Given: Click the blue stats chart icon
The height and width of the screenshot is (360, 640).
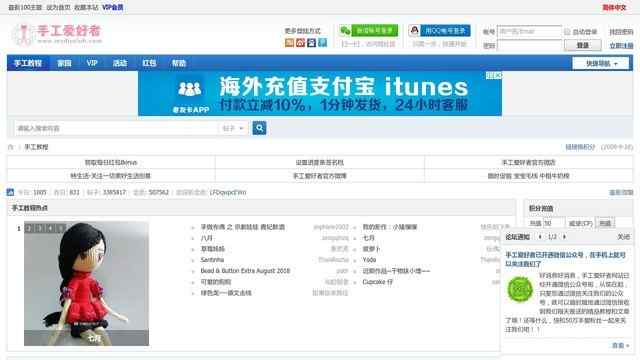Looking at the screenshot, I should coord(11,192).
